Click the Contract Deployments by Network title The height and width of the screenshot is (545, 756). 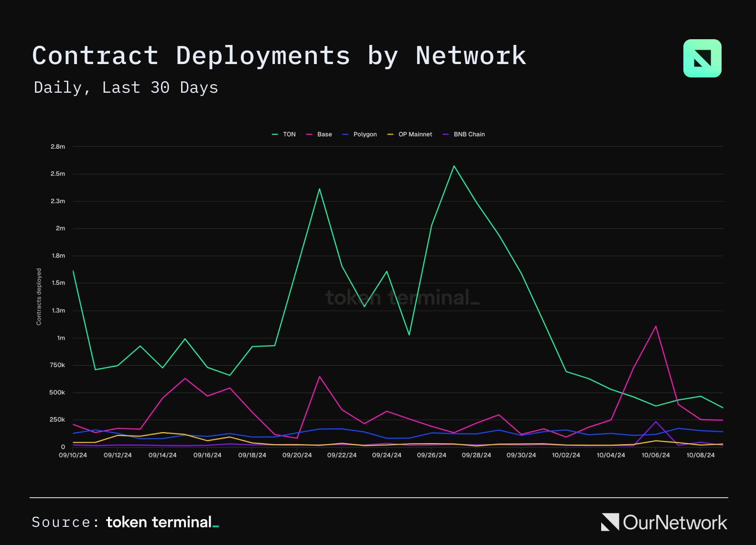coord(280,56)
